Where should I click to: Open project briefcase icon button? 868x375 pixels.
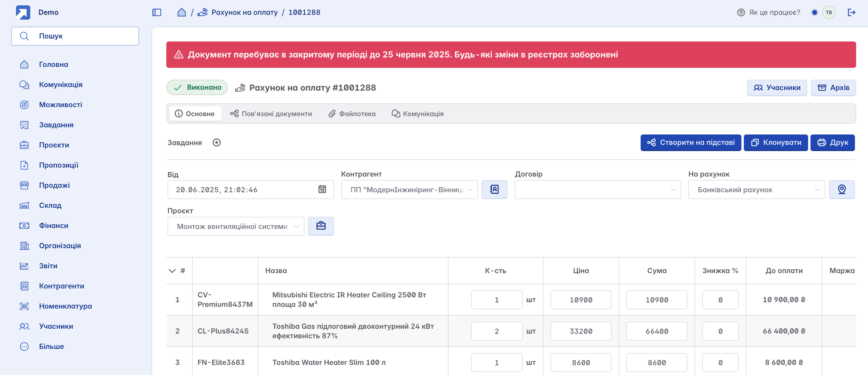tap(321, 226)
